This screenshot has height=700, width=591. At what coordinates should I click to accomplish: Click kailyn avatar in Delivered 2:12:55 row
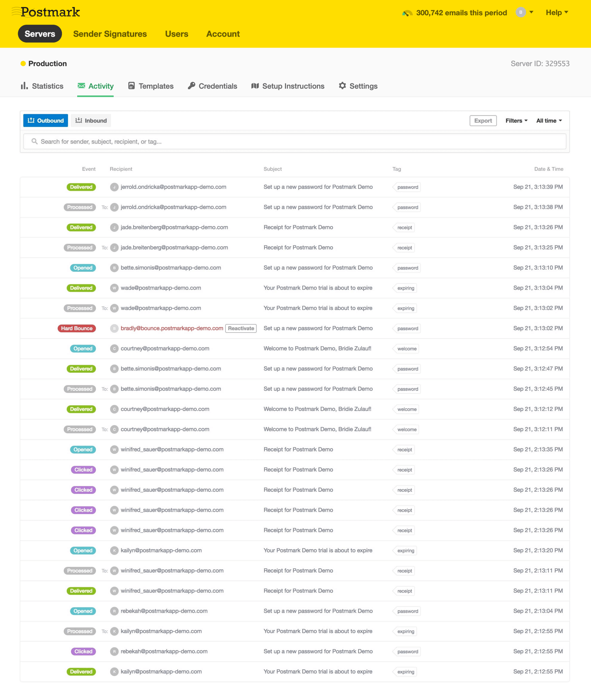point(114,672)
